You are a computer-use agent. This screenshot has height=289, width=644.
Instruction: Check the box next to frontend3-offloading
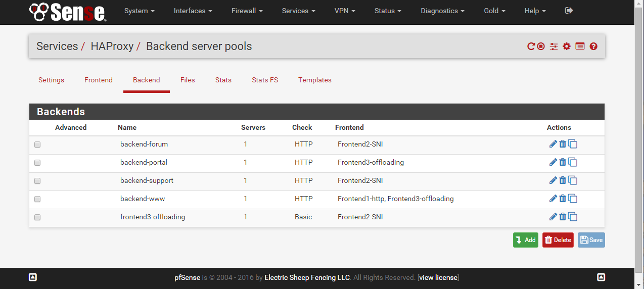tap(37, 217)
